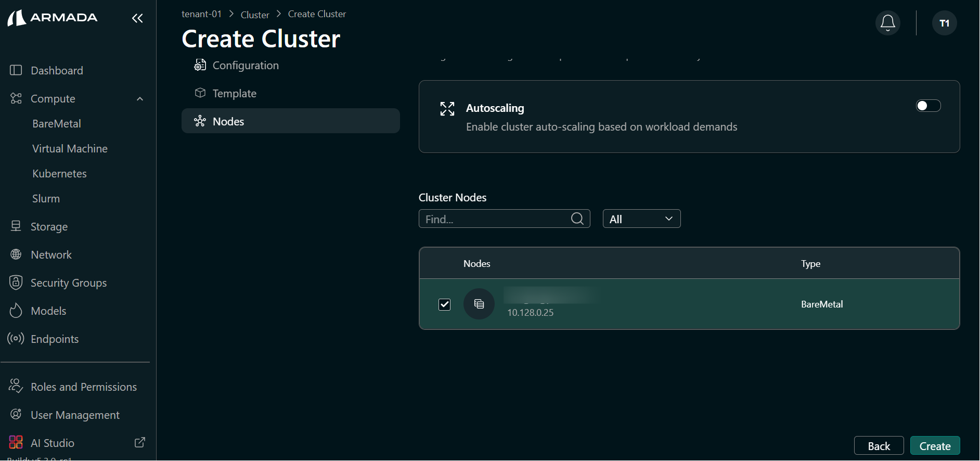Click the Armada logo

(52, 18)
